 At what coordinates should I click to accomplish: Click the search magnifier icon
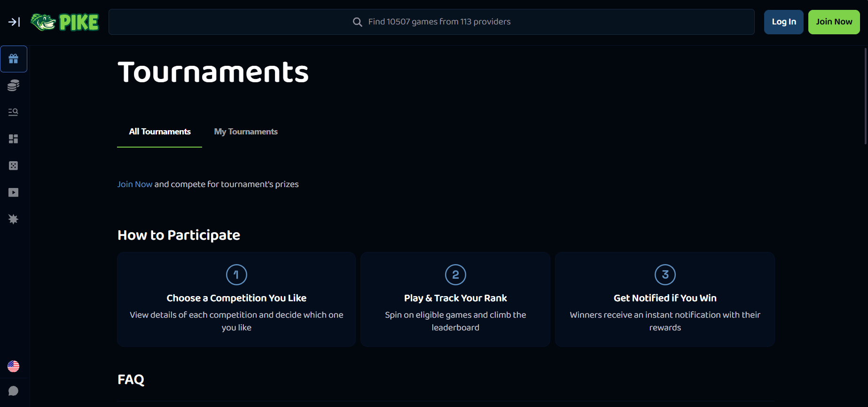point(358,22)
